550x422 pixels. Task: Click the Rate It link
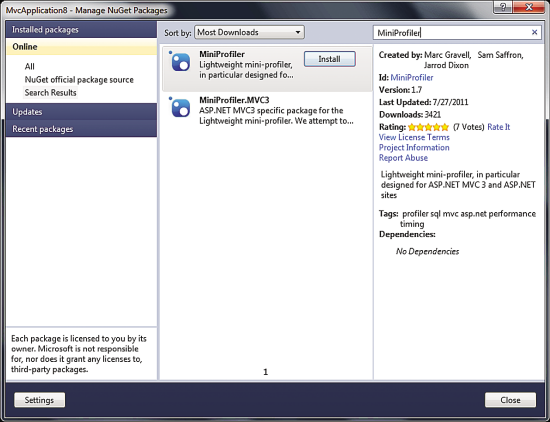click(x=499, y=127)
